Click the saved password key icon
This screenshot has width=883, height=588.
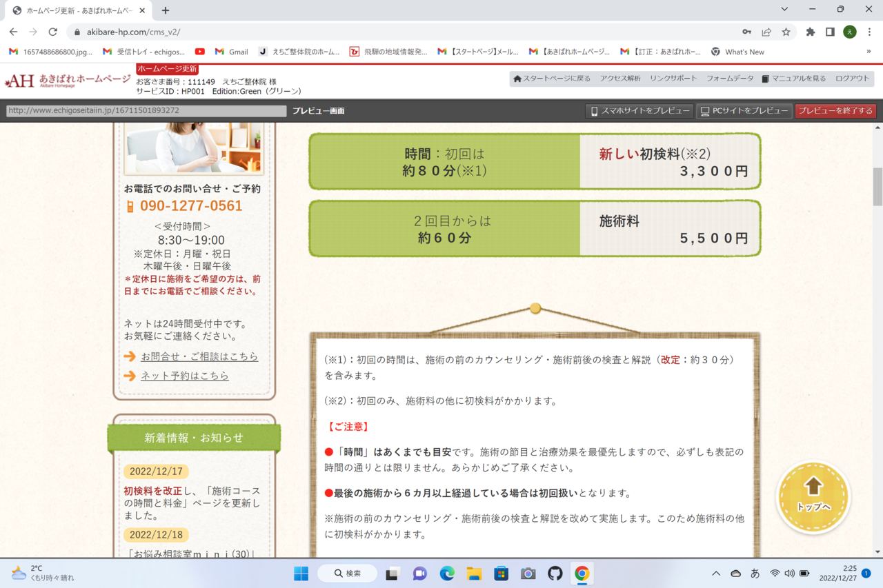coord(746,32)
